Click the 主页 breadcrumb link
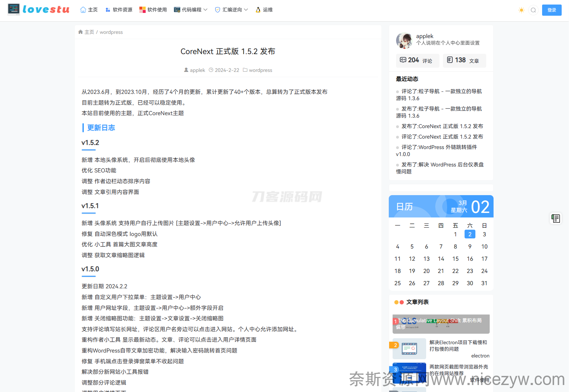Image resolution: width=569 pixels, height=392 pixels. coord(89,32)
